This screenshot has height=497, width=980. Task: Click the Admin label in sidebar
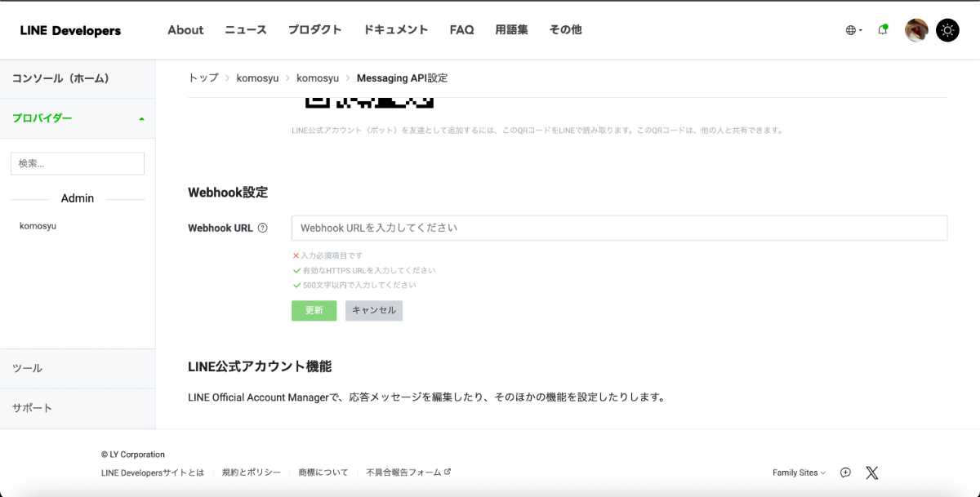click(78, 198)
